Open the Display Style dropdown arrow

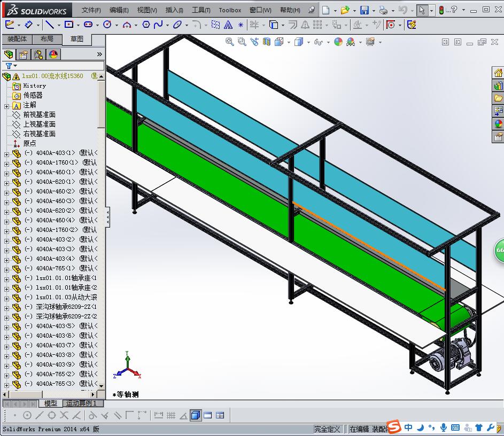(308, 42)
